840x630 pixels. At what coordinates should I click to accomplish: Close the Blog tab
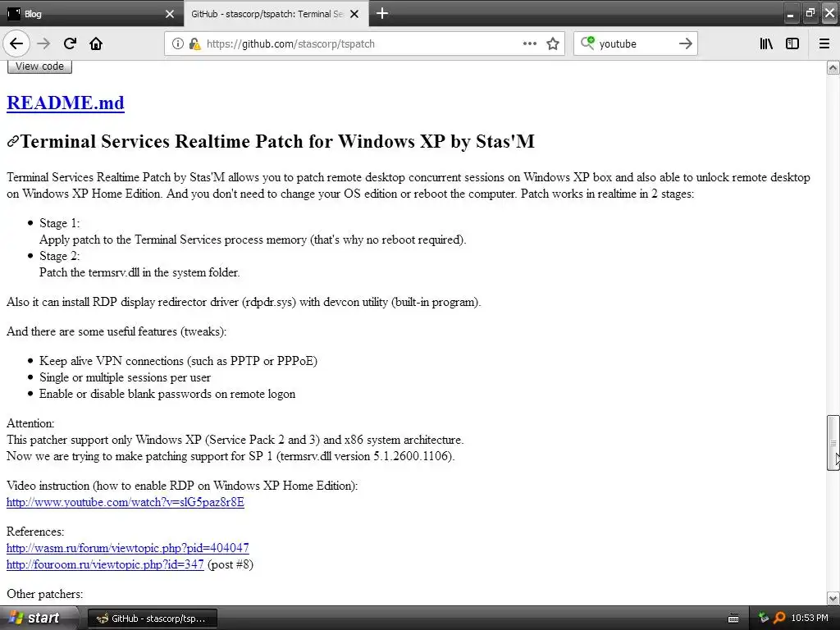(170, 14)
